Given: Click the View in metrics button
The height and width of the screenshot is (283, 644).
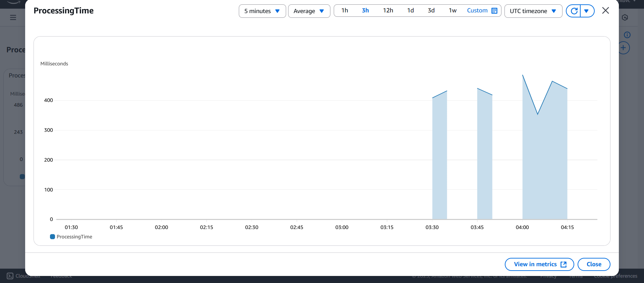Looking at the screenshot, I should pyautogui.click(x=539, y=264).
